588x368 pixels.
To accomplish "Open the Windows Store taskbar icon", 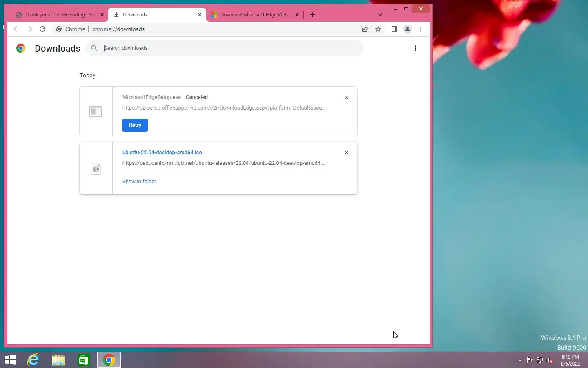I will tap(84, 360).
